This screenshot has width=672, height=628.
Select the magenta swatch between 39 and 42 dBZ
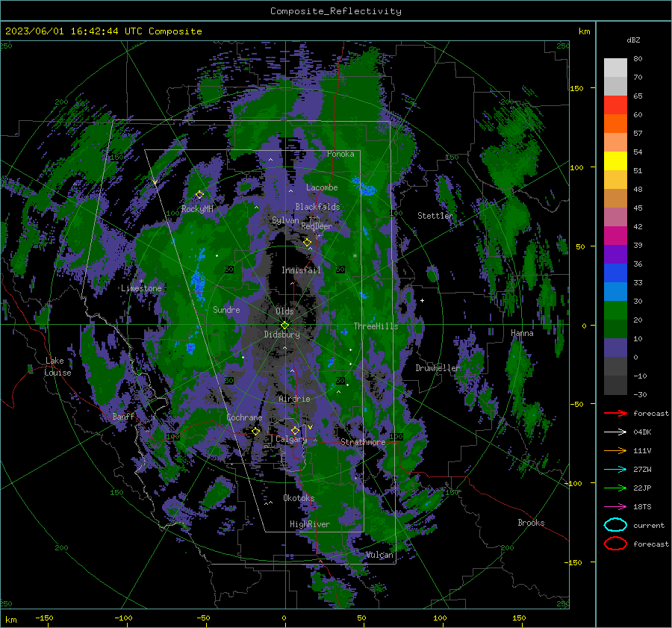click(x=615, y=235)
